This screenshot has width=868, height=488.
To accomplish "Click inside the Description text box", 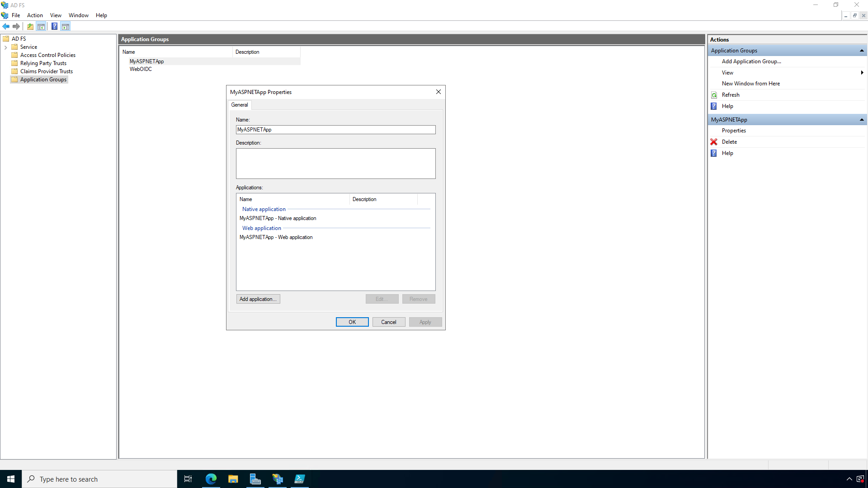I will 335,163.
